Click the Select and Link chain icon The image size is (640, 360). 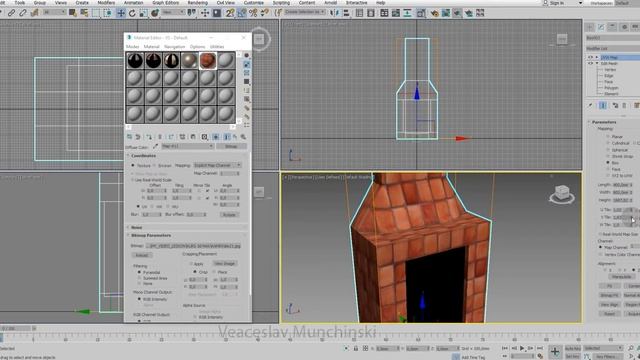tap(11, 13)
